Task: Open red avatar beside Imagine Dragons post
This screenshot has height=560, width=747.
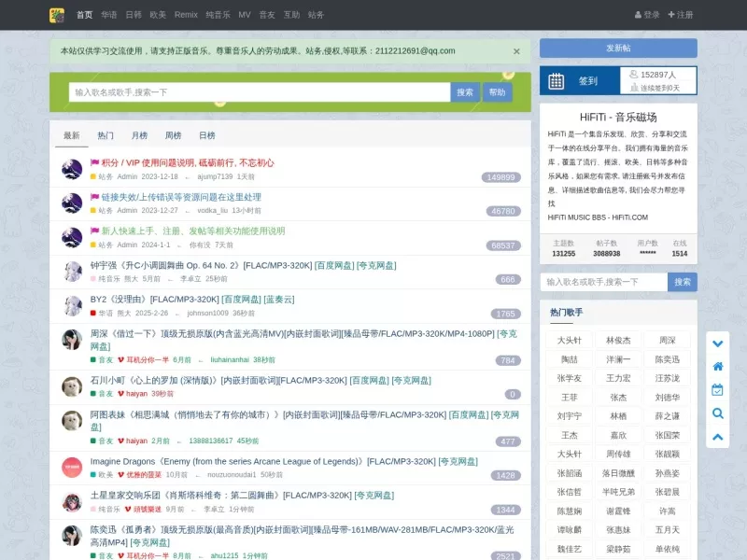Action: tap(72, 468)
